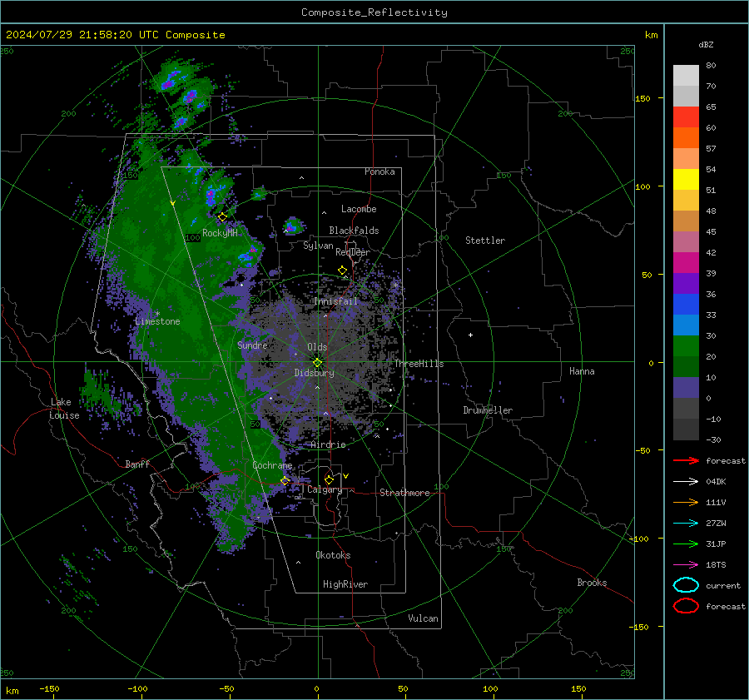749x700 pixels.
Task: Pick the slate purple 0 dBZ swatch
Action: pyautogui.click(x=686, y=388)
